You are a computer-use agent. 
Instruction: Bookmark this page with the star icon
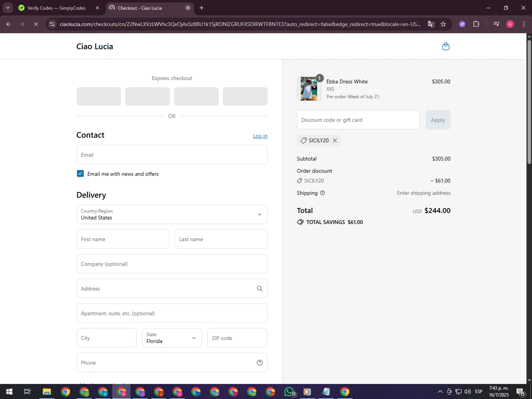tap(443, 24)
